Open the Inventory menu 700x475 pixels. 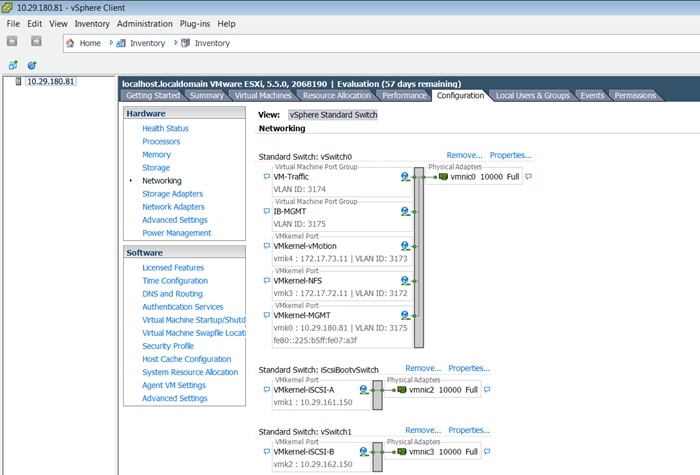coord(92,24)
